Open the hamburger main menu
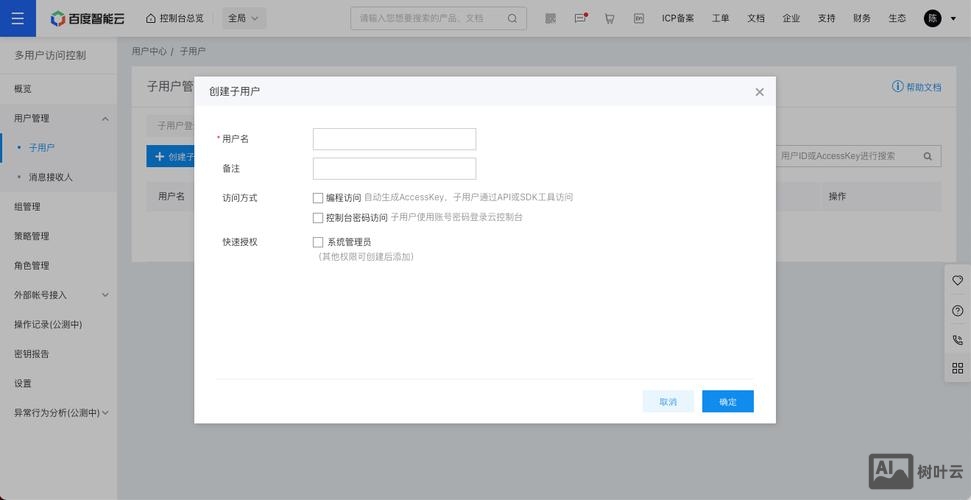Screen dimensions: 971x500 pyautogui.click(x=18, y=18)
